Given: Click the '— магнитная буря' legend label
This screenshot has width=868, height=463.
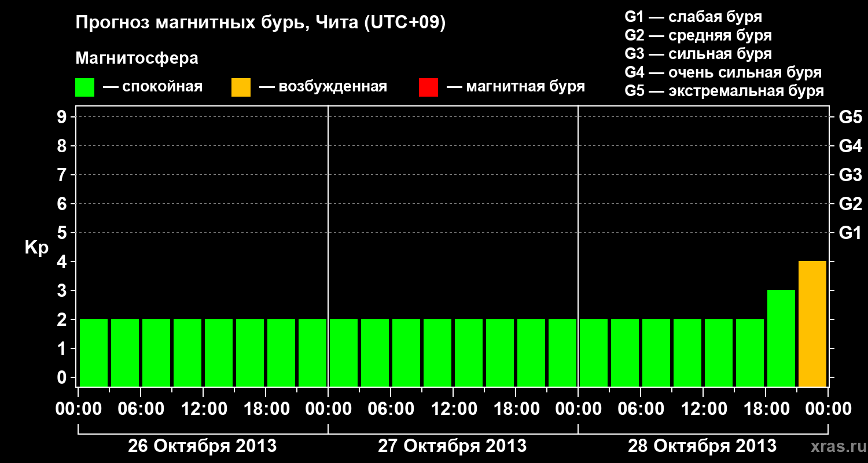Looking at the screenshot, I should pyautogui.click(x=516, y=87).
